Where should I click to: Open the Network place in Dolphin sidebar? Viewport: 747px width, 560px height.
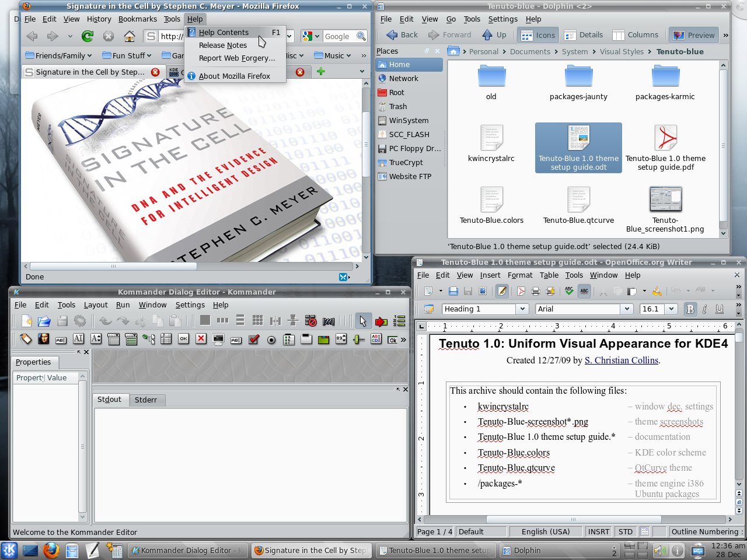click(403, 78)
